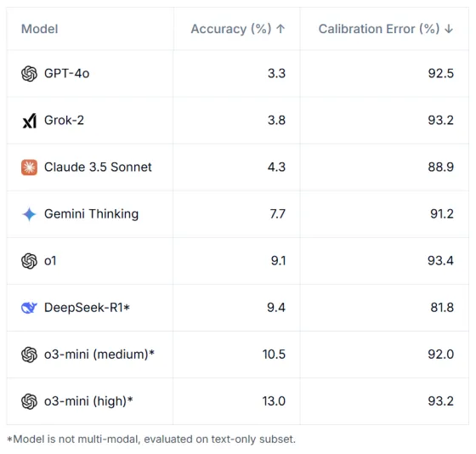
Task: Click the footnote about text-only subset
Action: click(151, 439)
